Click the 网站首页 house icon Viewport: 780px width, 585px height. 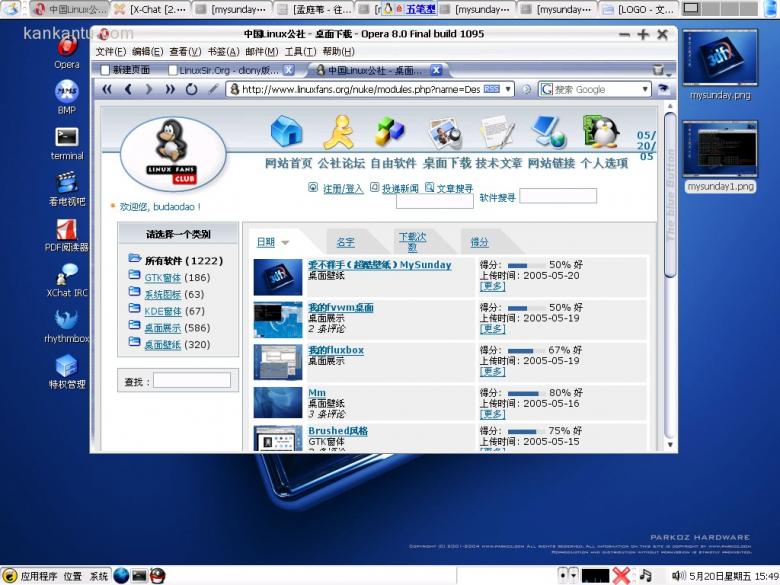pyautogui.click(x=287, y=131)
